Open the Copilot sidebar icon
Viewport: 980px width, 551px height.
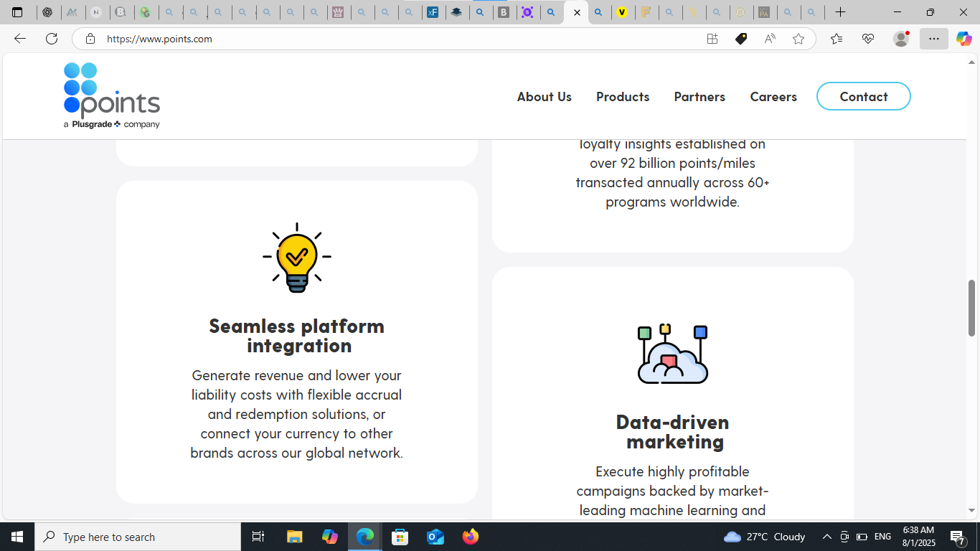[x=963, y=39]
